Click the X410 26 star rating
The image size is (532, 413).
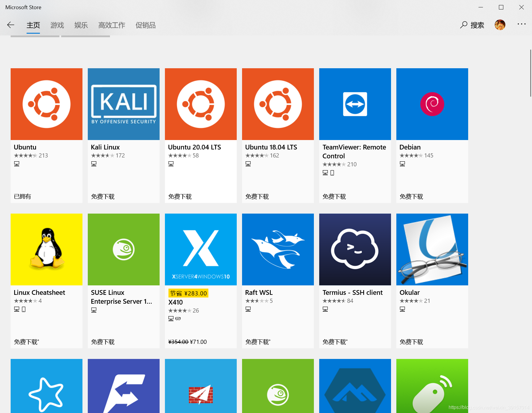tap(184, 310)
